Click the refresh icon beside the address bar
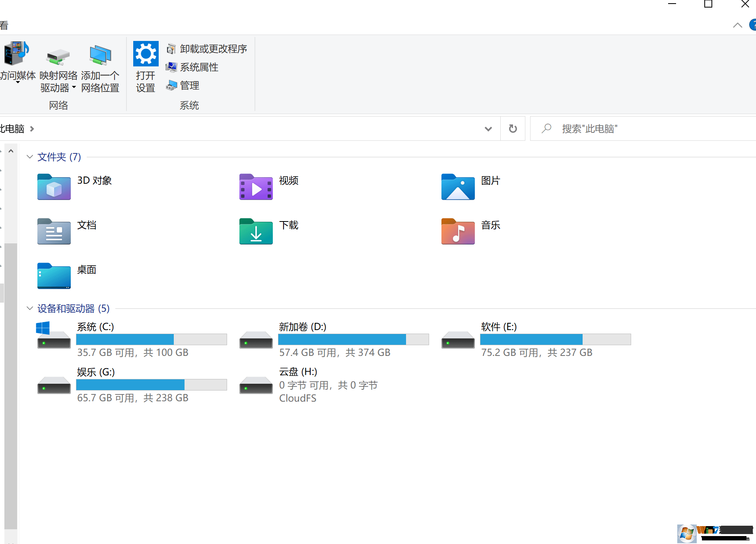This screenshot has width=756, height=544. tap(513, 128)
